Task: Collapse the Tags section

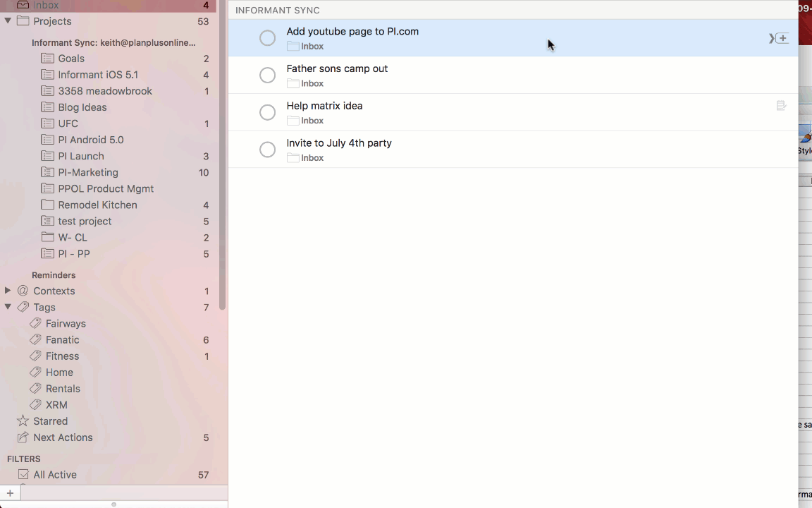Action: (8, 307)
